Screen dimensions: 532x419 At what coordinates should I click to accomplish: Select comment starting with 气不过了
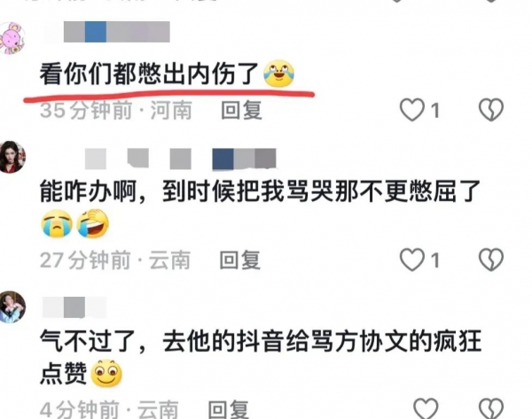click(x=261, y=357)
